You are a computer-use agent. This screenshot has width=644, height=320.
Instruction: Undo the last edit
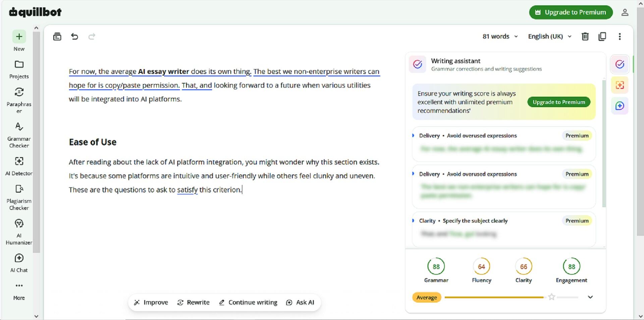74,36
